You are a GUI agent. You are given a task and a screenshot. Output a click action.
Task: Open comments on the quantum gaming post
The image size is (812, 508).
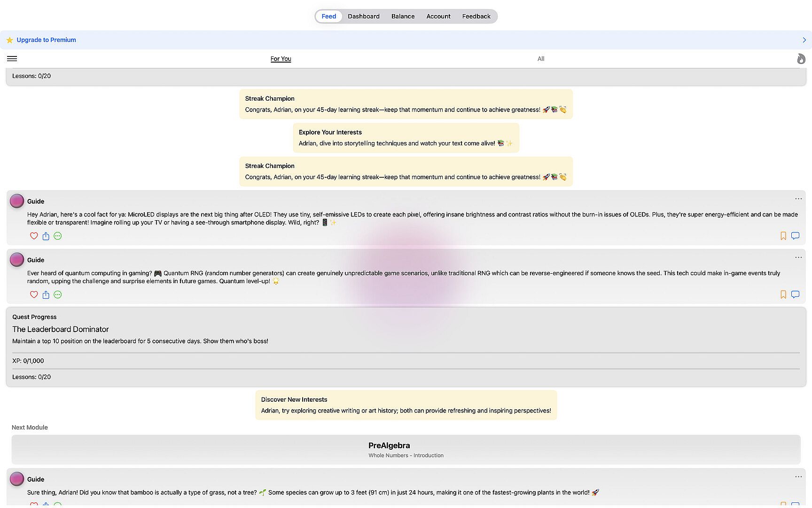point(795,294)
